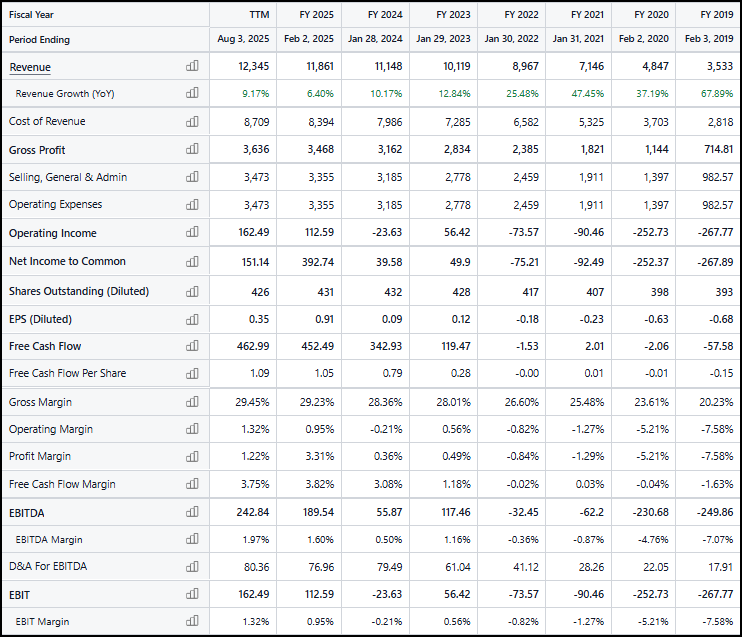
Task: Click the Net Income to Common label
Action: (x=67, y=261)
